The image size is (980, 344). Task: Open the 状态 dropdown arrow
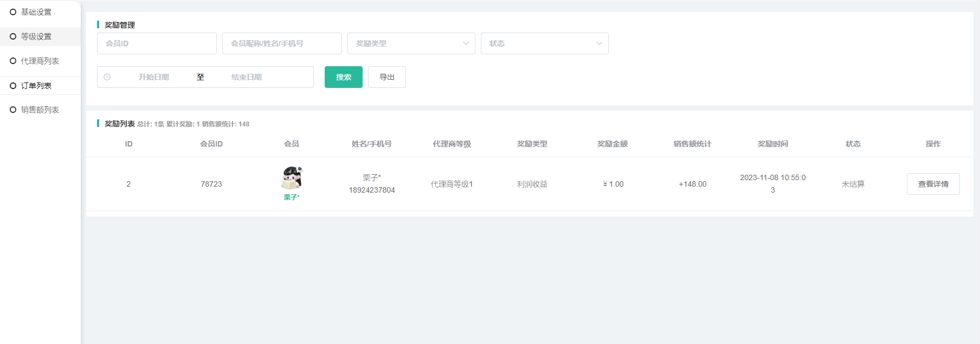pyautogui.click(x=598, y=43)
